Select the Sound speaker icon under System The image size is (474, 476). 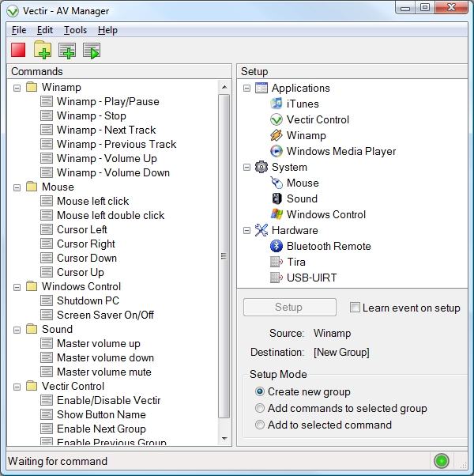pyautogui.click(x=276, y=198)
